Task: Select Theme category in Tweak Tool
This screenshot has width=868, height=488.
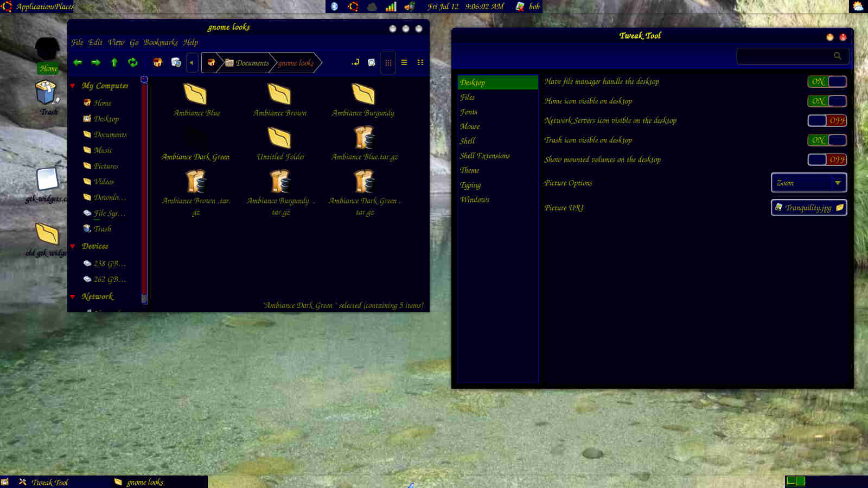Action: [497, 170]
